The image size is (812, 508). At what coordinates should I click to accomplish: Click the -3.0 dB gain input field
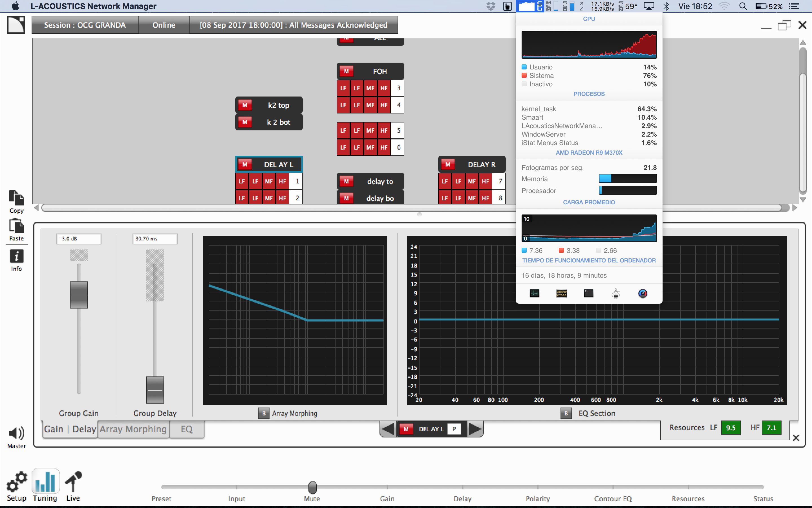click(x=79, y=238)
